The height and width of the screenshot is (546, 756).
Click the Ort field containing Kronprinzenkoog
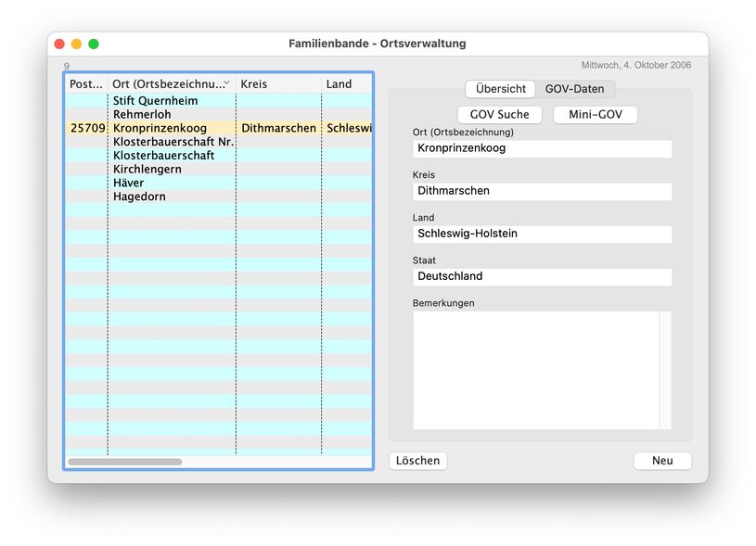[x=542, y=148]
